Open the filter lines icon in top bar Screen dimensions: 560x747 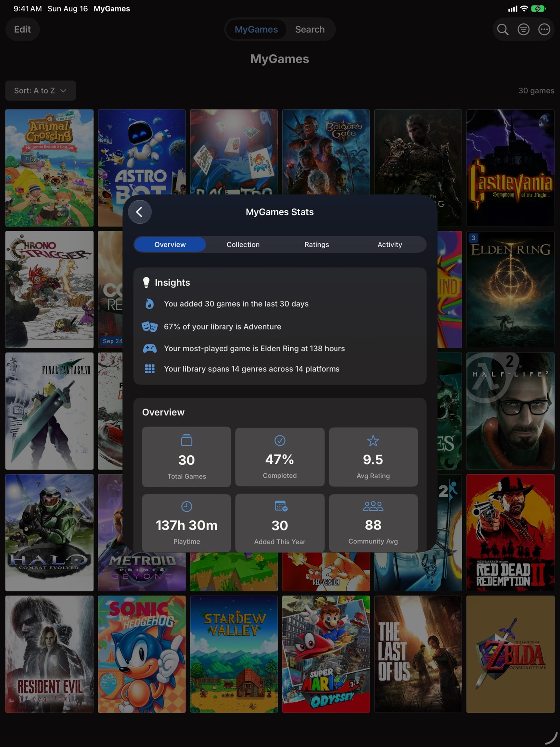(x=524, y=30)
